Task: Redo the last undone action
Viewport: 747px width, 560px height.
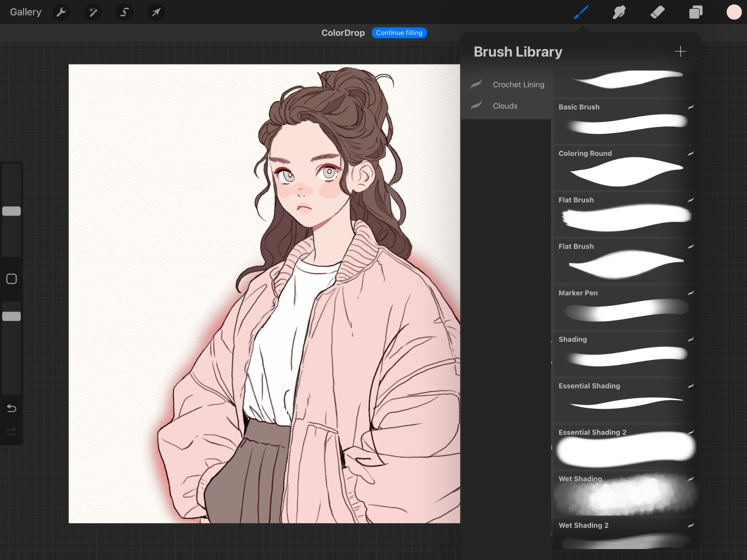Action: 12,432
